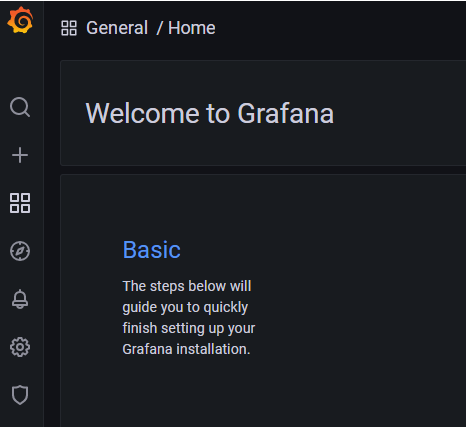Click the grid icon beside General breadcrumb
466x427 pixels.
coord(69,28)
